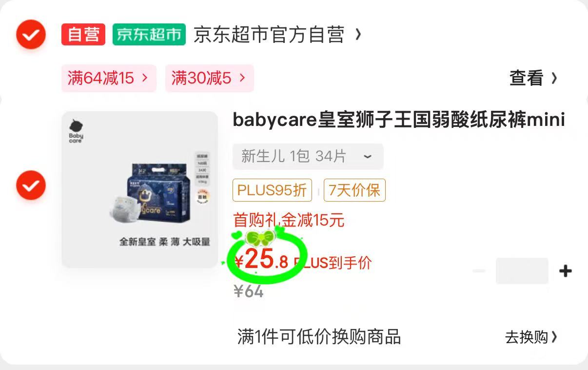Tap the green 京东超市 badge
This screenshot has height=370, width=588.
(x=149, y=35)
